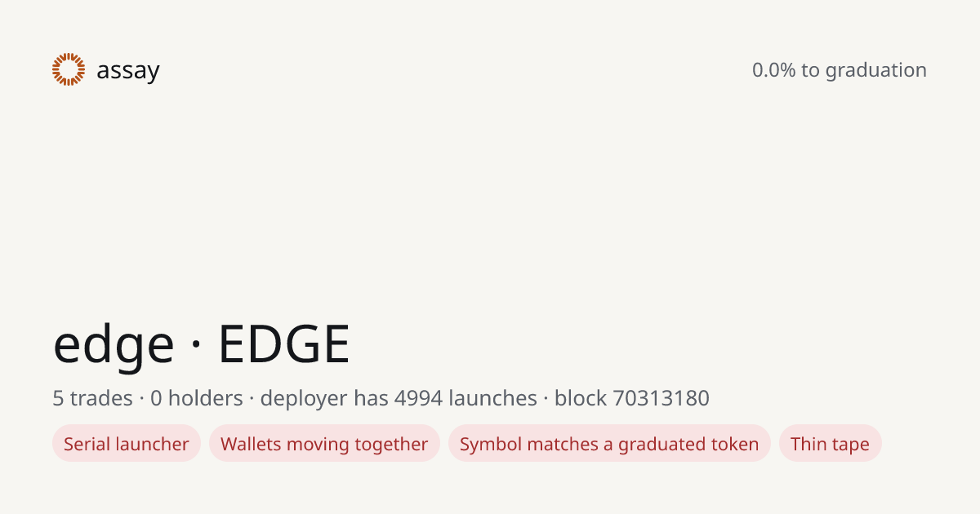980x514 pixels.
Task: Click the uppercase EDGE ticker symbol
Action: coord(284,344)
